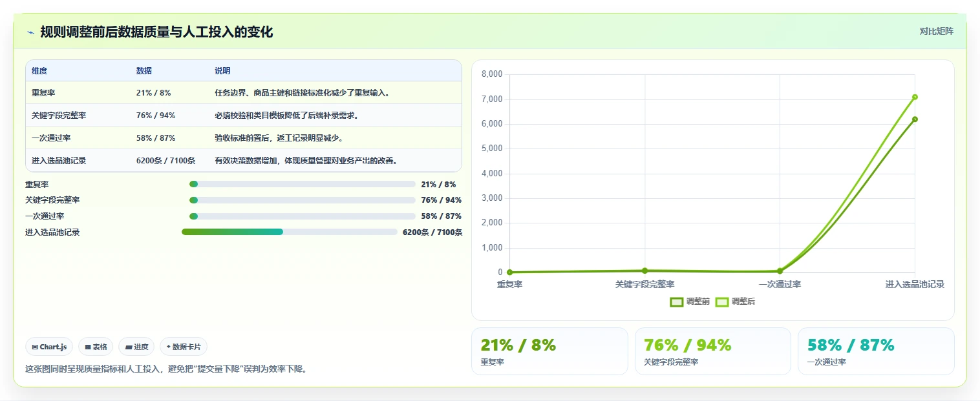Click the 重复率 label beside its progress bar

click(37, 184)
